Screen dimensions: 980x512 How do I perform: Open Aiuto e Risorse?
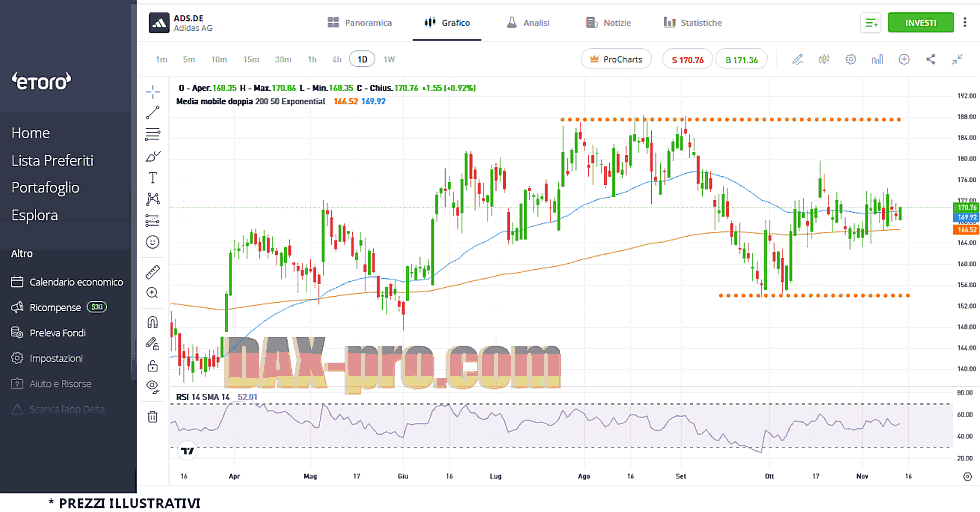51,384
